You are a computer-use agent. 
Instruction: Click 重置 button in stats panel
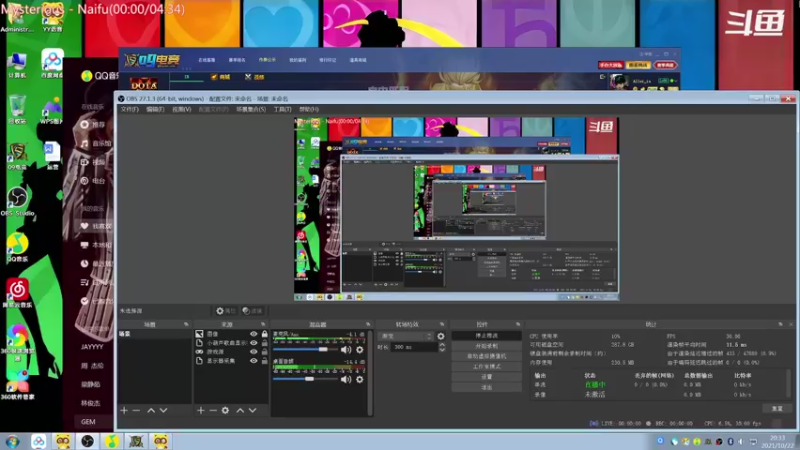coord(777,408)
